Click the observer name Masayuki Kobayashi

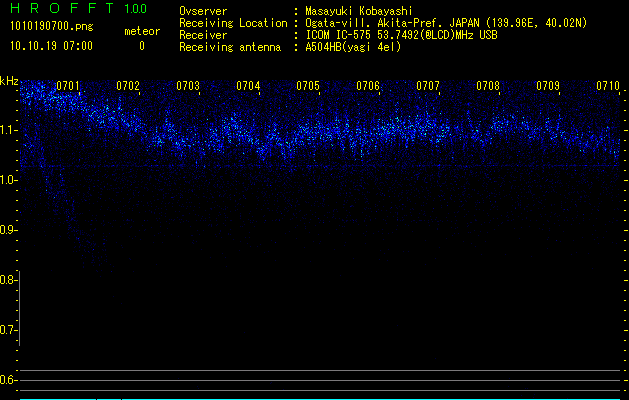[x=359, y=11]
